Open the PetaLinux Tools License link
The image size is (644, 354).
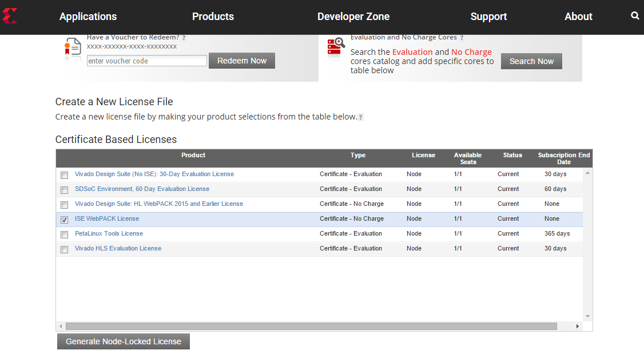coord(109,233)
